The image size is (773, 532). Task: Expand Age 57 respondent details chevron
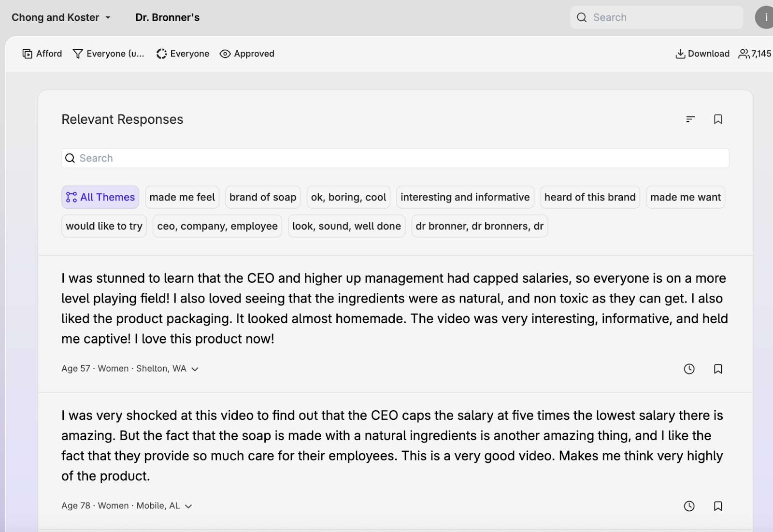(195, 369)
